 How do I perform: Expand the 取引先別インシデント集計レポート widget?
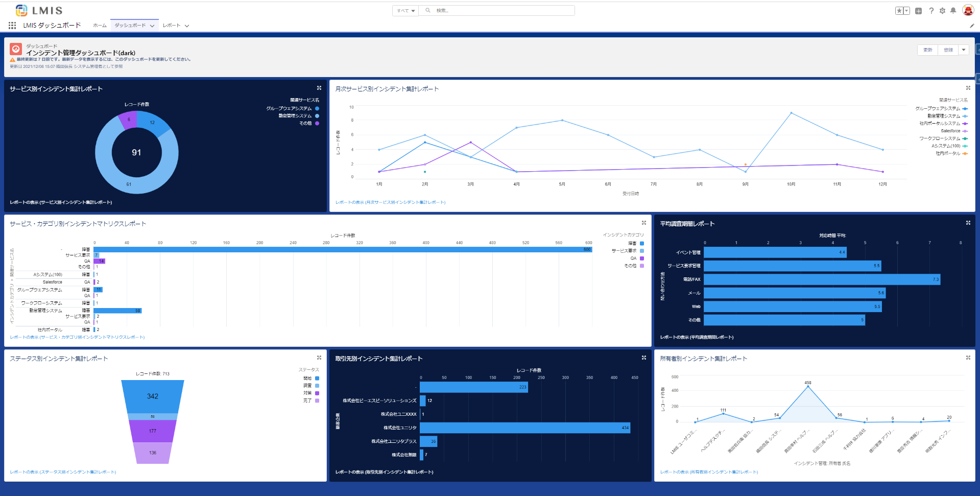pyautogui.click(x=643, y=358)
